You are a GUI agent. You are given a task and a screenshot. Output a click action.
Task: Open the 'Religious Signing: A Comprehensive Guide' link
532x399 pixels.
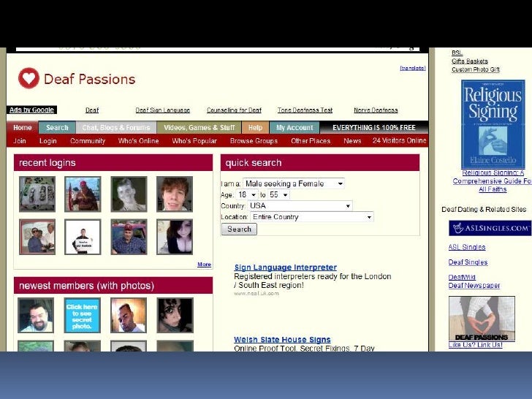point(493,180)
